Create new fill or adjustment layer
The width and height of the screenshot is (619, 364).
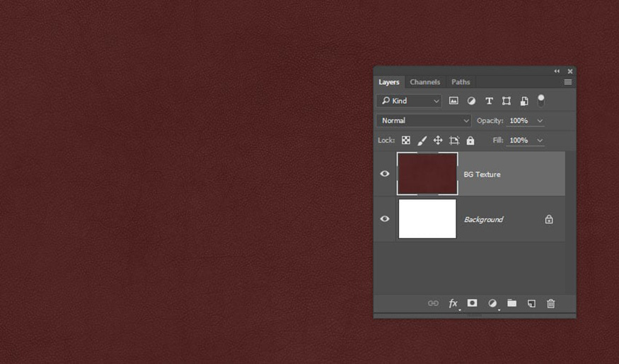click(492, 303)
